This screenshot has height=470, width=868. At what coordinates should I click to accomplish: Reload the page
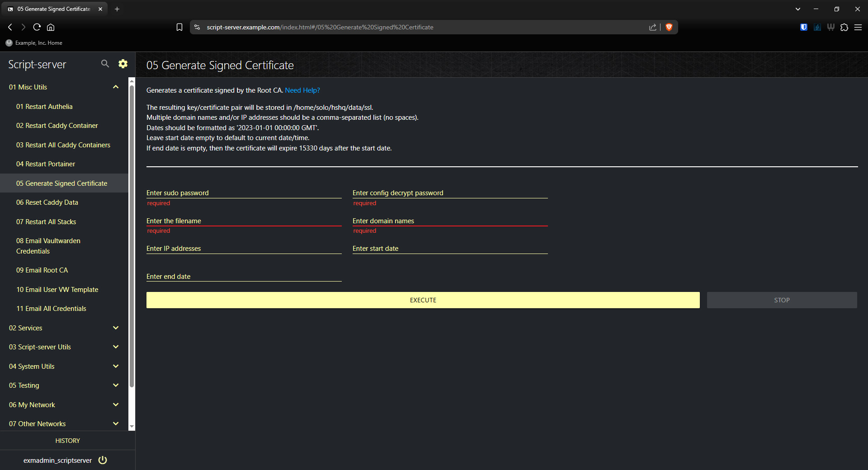(x=37, y=27)
